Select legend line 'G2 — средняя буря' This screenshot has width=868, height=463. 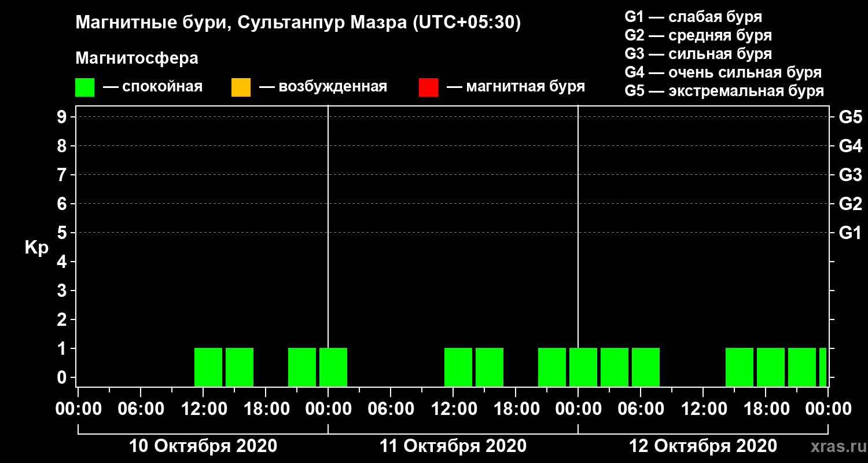click(x=698, y=35)
